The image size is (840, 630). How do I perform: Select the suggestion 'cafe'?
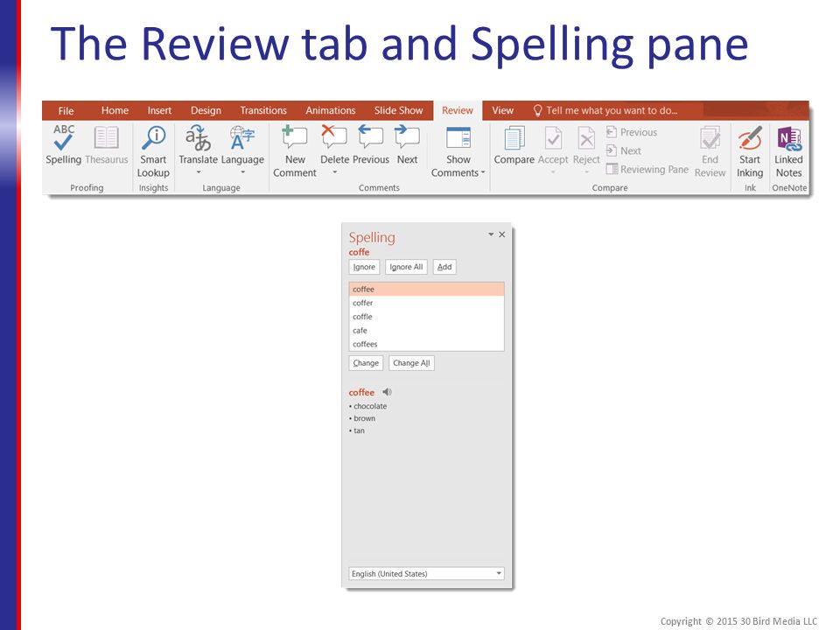pos(426,331)
